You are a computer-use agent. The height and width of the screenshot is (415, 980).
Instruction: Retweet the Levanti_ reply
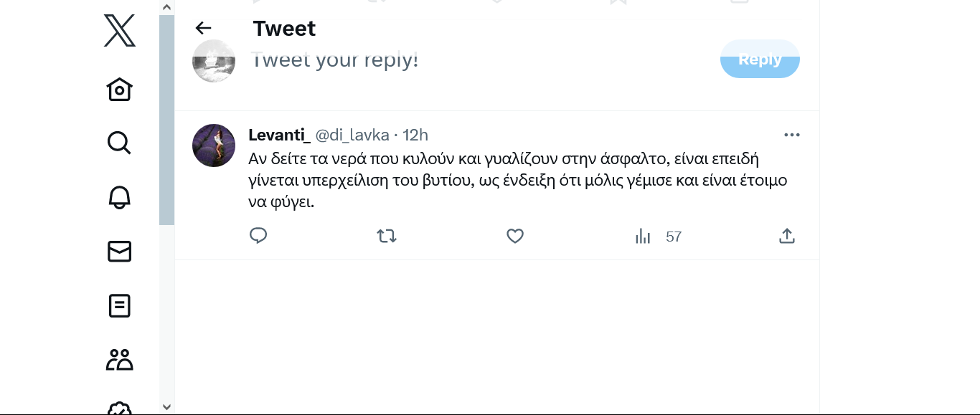click(387, 236)
